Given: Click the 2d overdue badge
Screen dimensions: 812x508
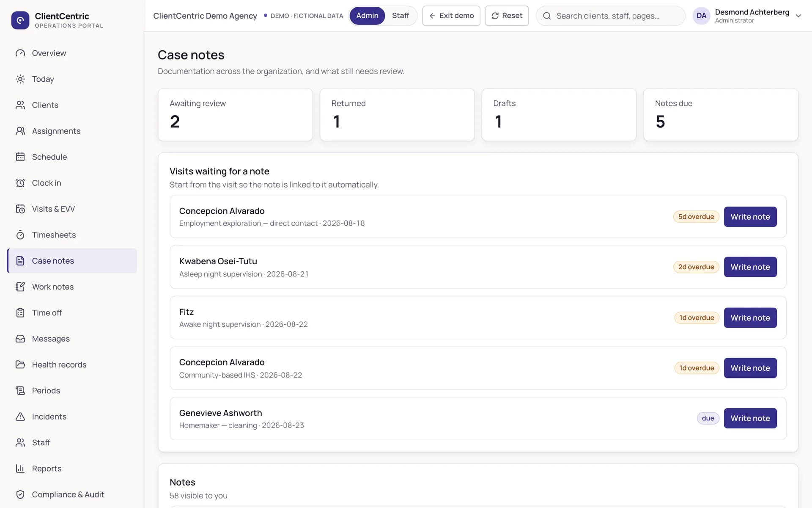Looking at the screenshot, I should [696, 267].
